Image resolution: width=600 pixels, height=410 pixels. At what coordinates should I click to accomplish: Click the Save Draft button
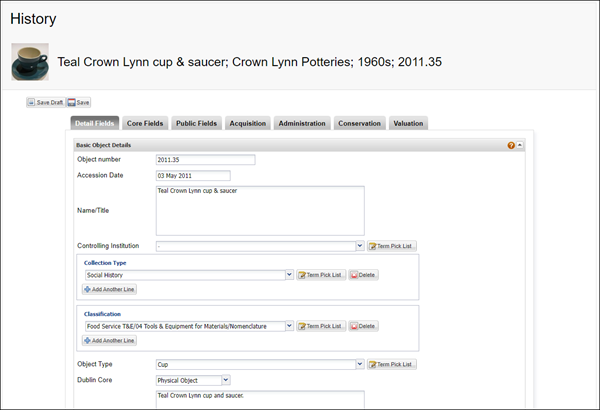(46, 103)
